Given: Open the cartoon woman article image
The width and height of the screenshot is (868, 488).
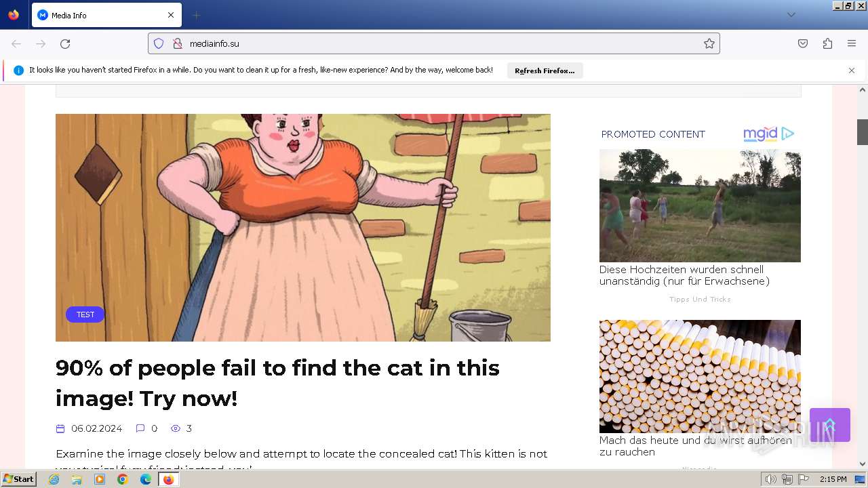Looking at the screenshot, I should click(x=303, y=228).
